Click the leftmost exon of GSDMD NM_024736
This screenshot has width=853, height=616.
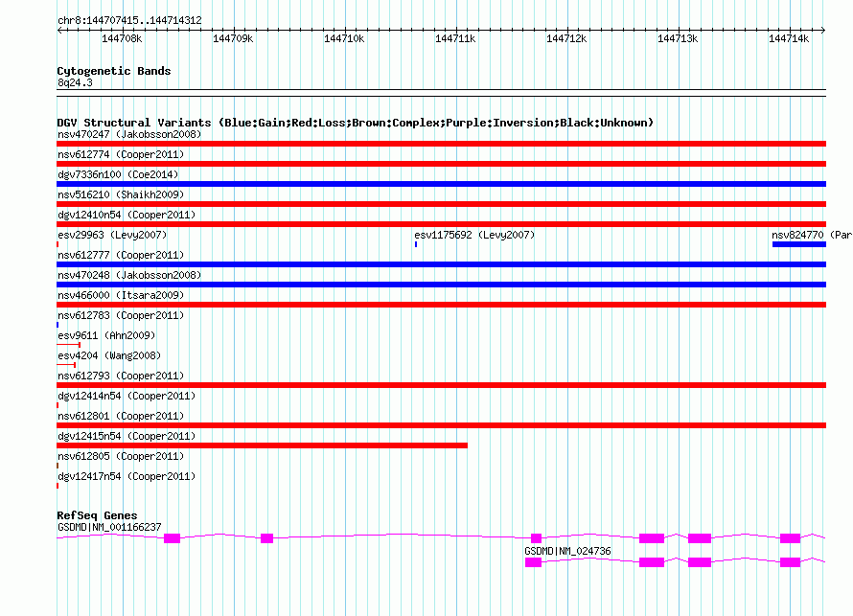[x=533, y=562]
